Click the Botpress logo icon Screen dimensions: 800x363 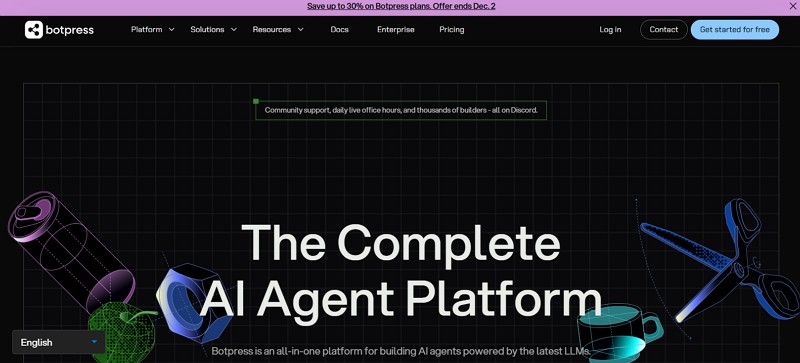click(x=34, y=30)
